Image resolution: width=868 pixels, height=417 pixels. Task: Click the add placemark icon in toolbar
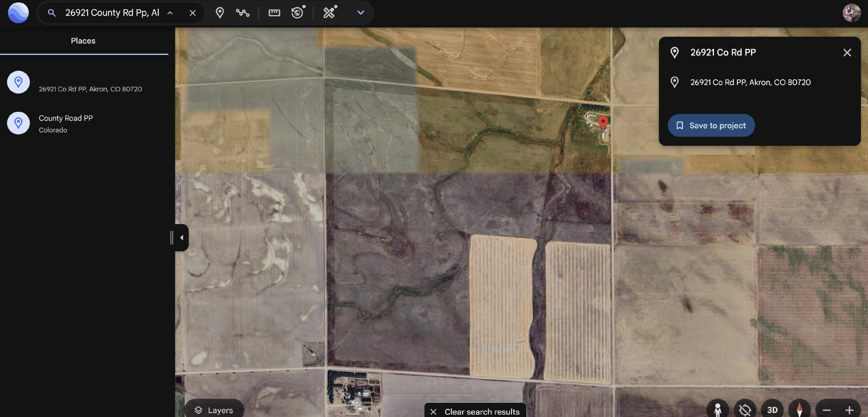(220, 13)
